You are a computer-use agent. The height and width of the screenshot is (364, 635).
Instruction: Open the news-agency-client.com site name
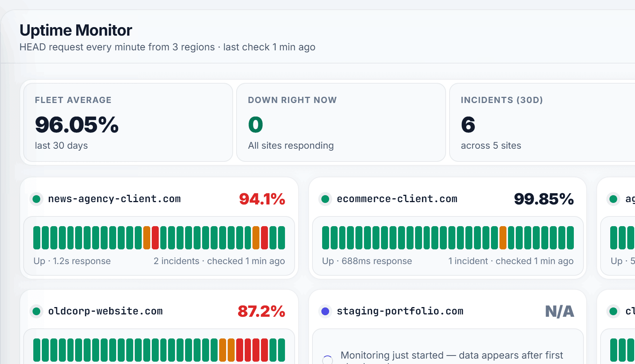pyautogui.click(x=114, y=199)
